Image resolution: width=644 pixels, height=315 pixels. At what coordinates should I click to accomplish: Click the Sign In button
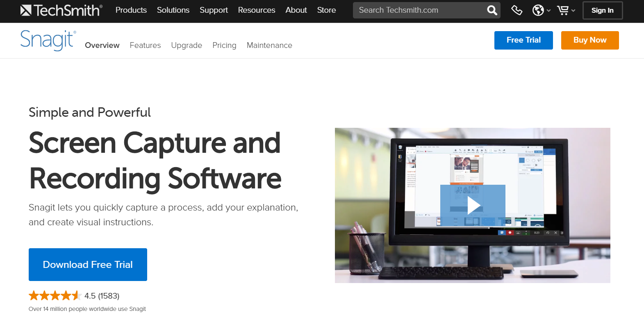[x=603, y=11]
